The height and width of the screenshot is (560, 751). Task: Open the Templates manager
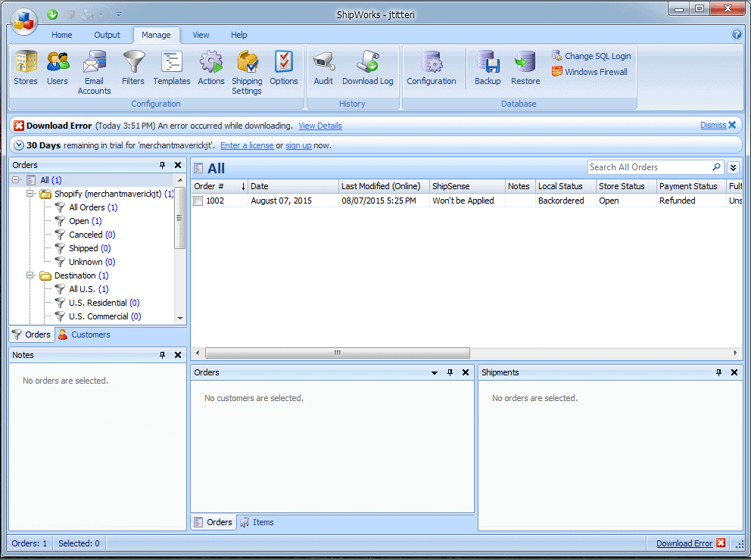(x=172, y=68)
